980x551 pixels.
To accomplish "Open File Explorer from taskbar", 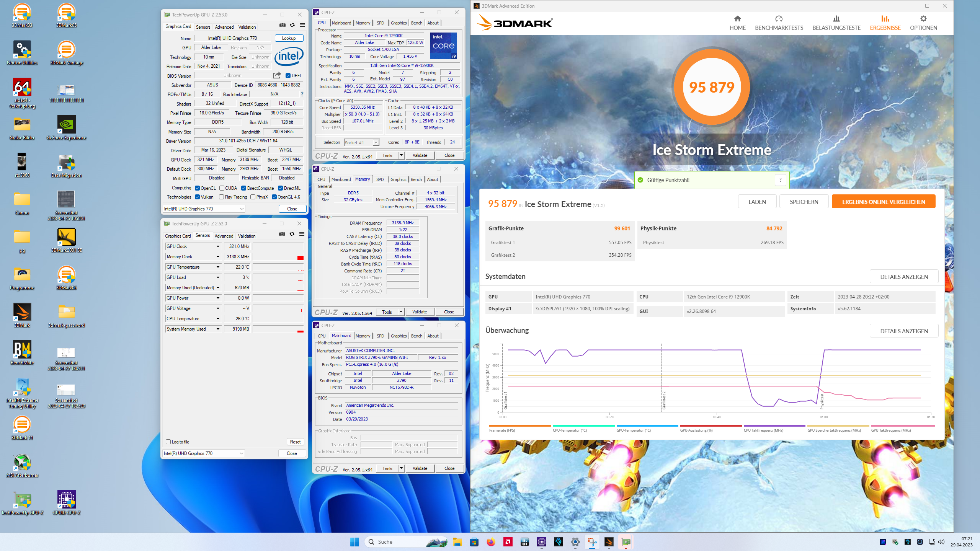I will [457, 542].
